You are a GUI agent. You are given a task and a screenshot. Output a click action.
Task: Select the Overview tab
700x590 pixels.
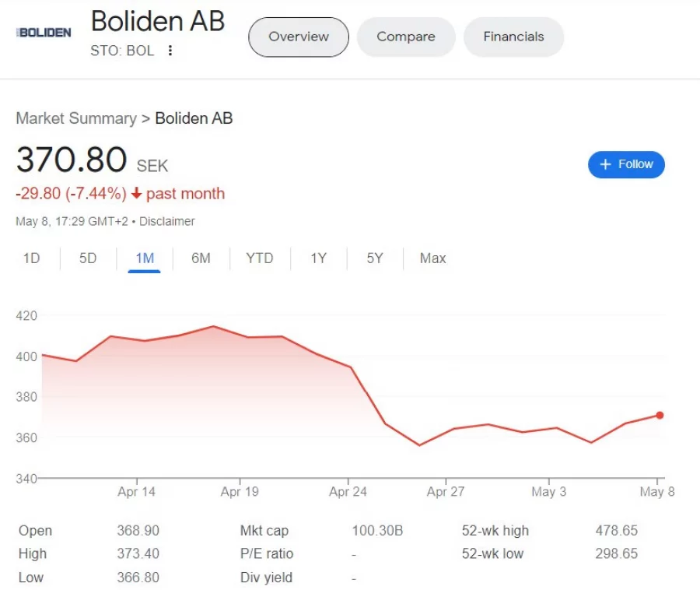(x=298, y=37)
